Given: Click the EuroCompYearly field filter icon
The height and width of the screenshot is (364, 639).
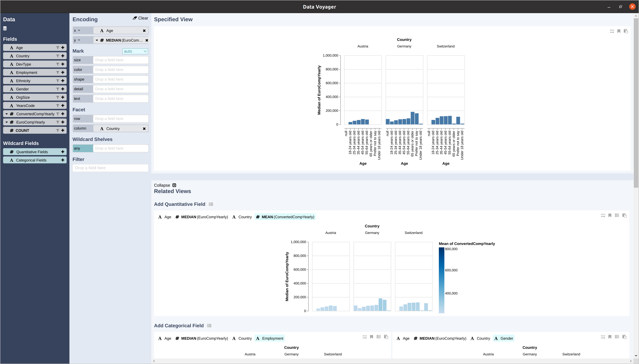Looking at the screenshot, I should coord(58,122).
